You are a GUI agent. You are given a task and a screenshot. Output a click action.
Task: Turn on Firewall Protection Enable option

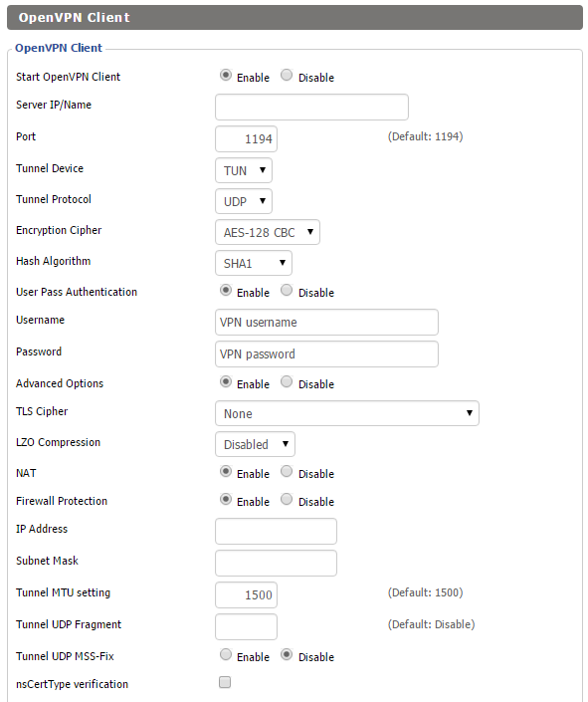tap(226, 499)
